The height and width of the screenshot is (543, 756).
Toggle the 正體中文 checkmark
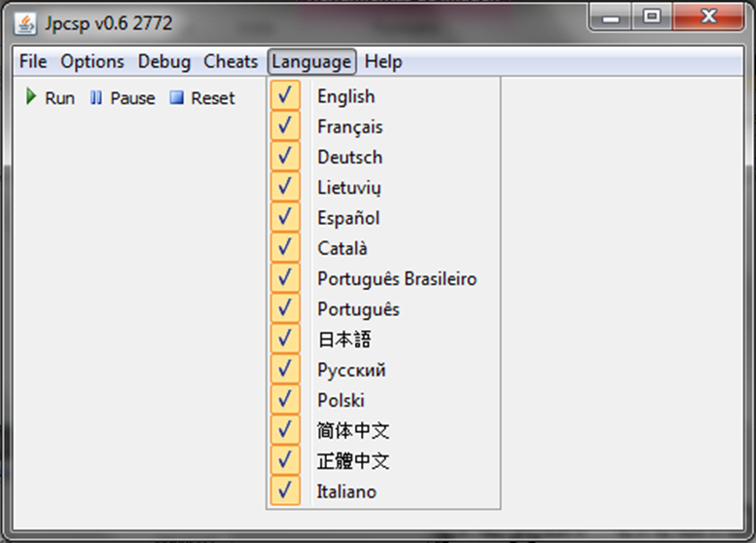point(285,460)
